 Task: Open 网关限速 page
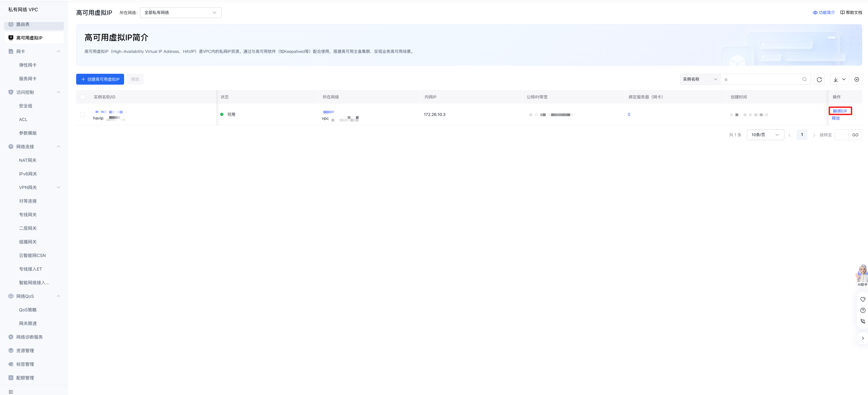28,323
